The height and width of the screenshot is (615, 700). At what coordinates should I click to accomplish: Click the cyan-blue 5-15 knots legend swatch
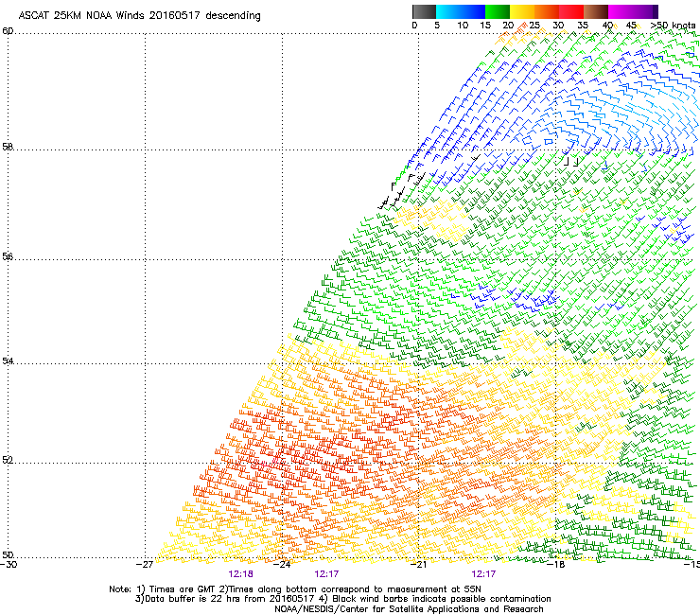(x=461, y=11)
